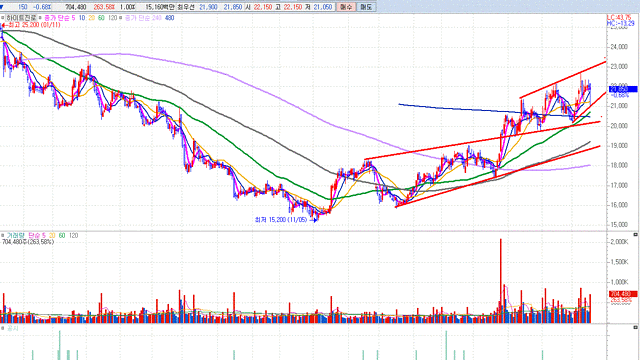Image resolution: width=640 pixels, height=360 pixels.
Task: Select the 10-day moving average legend
Action: [82, 18]
